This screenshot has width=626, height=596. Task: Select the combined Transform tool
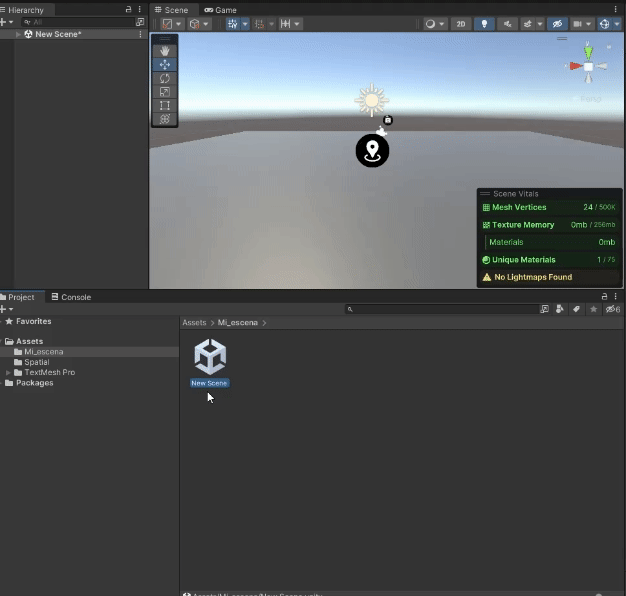tap(165, 119)
